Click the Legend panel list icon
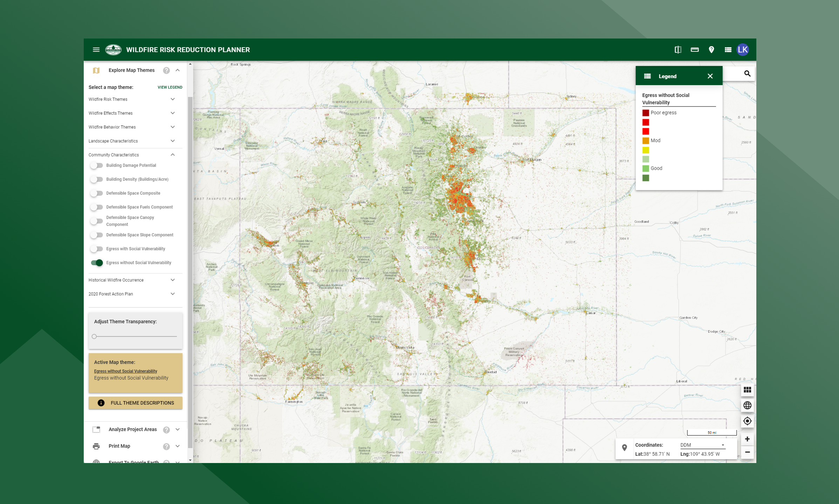Image resolution: width=839 pixels, height=504 pixels. pos(647,76)
